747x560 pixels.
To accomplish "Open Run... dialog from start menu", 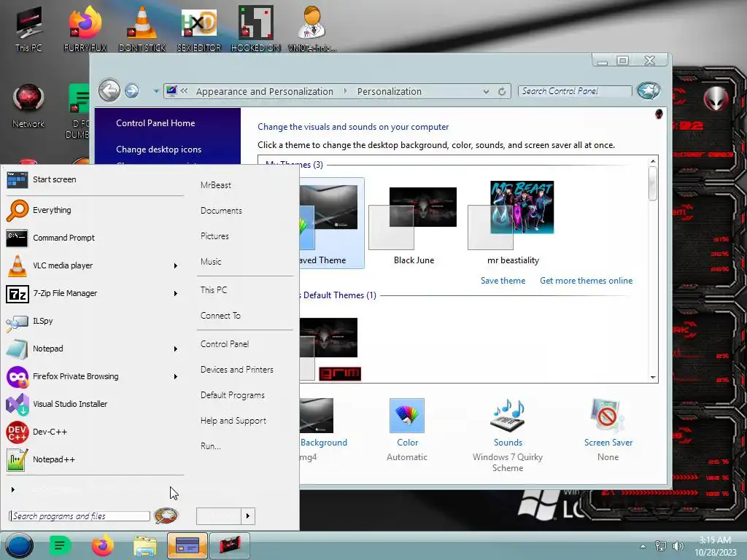I will [x=211, y=446].
